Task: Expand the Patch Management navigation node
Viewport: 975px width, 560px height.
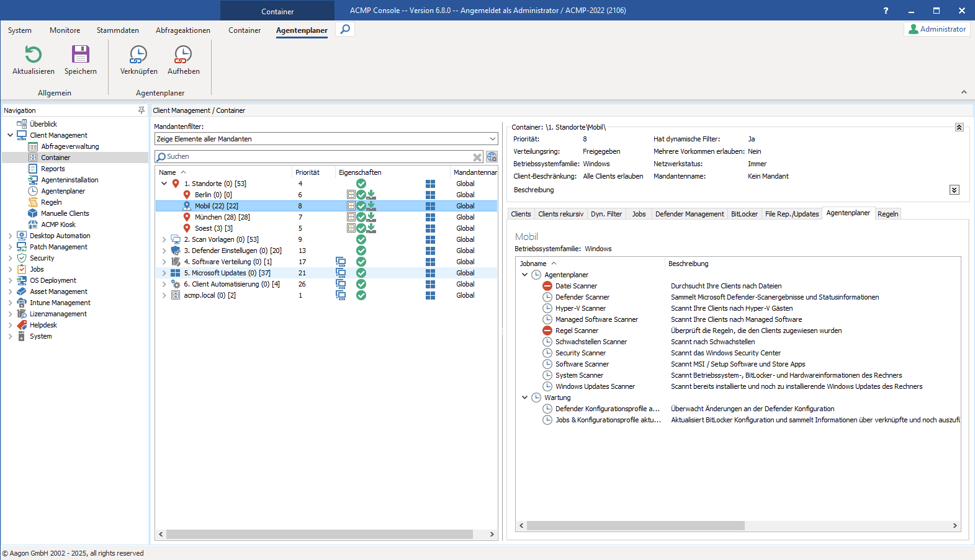Action: coord(11,247)
